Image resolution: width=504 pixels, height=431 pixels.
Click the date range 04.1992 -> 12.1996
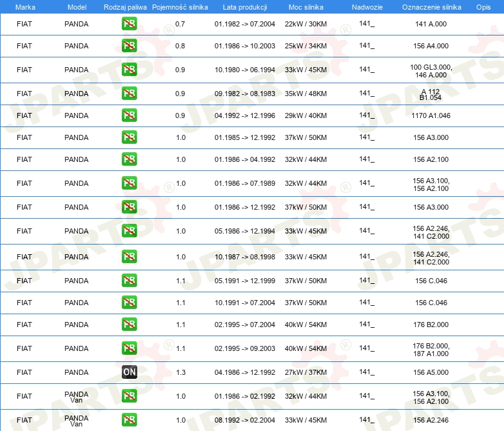point(245,115)
